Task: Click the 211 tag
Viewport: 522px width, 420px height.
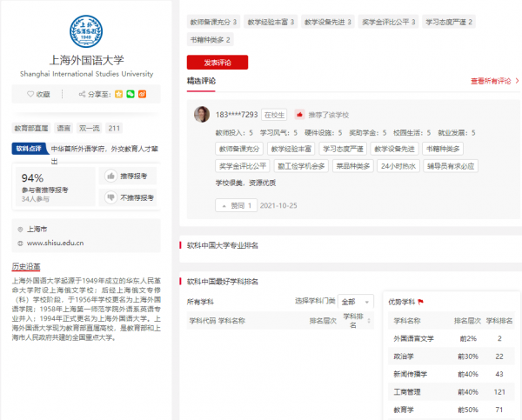Action: point(114,128)
